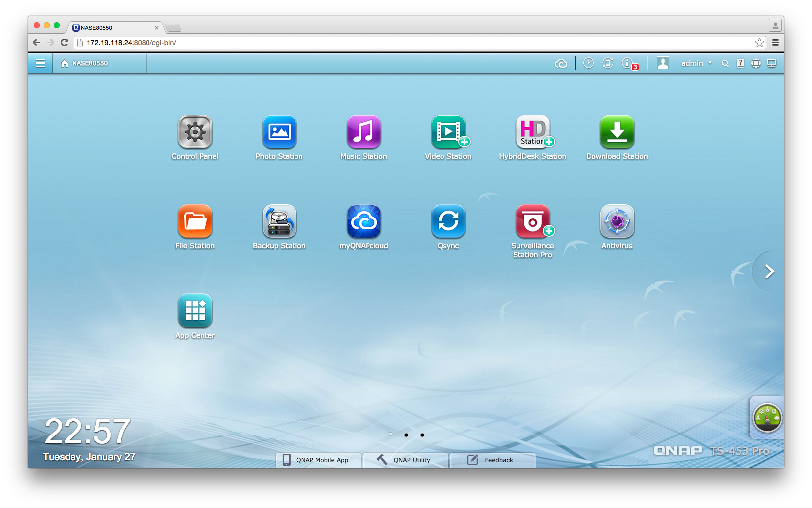The height and width of the screenshot is (508, 812).
Task: Select the third desktop page dot
Action: [x=422, y=435]
